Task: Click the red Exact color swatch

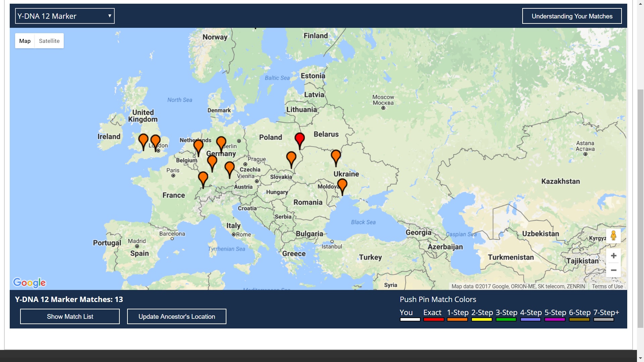Action: [434, 319]
